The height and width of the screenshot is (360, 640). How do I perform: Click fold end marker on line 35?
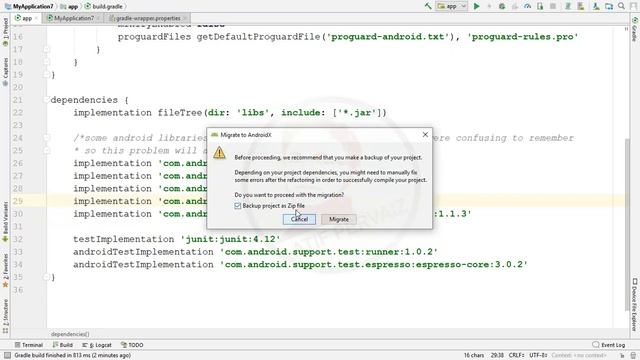tap(46, 277)
